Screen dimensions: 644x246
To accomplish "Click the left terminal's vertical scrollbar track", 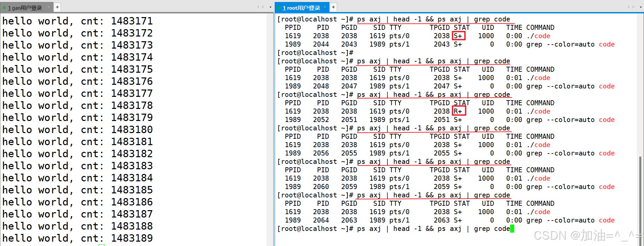I will pos(270,129).
